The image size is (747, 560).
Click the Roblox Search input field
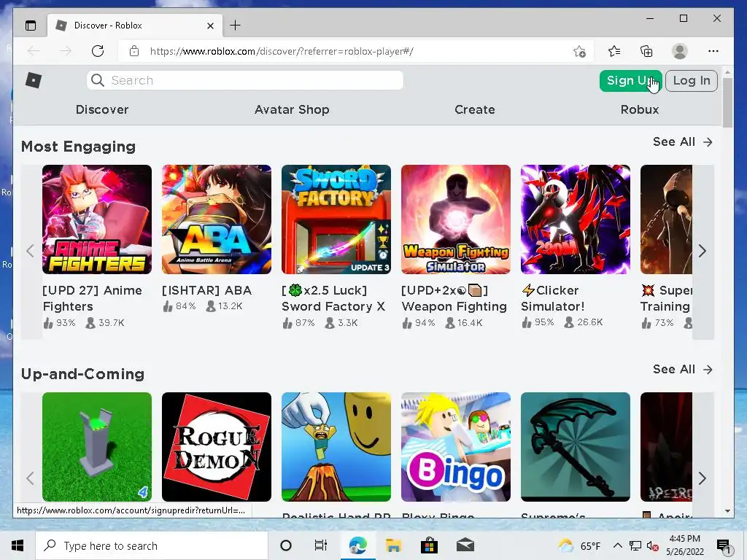coord(245,80)
